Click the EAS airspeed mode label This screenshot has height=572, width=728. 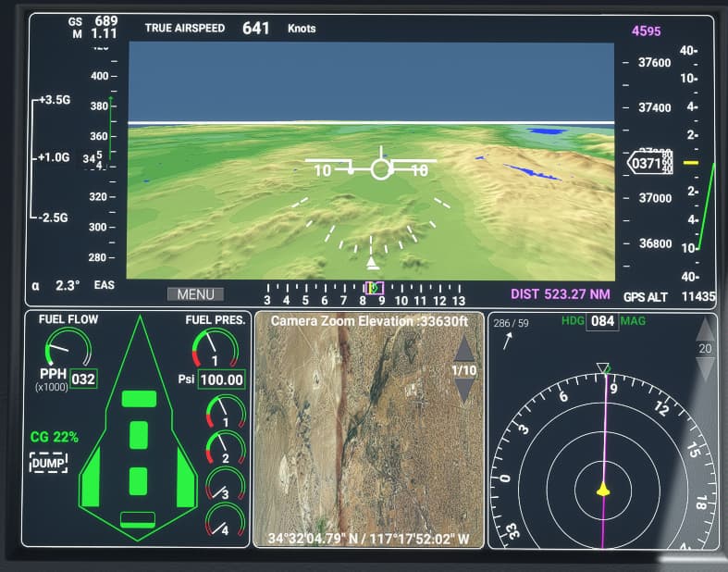pyautogui.click(x=104, y=285)
